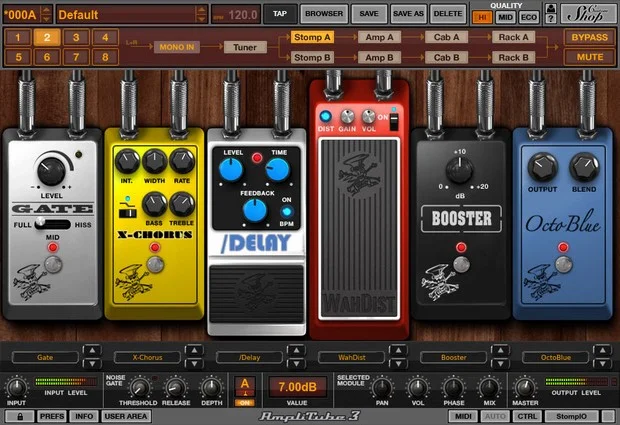Click the Octo Blue BLEND knob
Viewport: 620px width, 425px height.
point(584,167)
